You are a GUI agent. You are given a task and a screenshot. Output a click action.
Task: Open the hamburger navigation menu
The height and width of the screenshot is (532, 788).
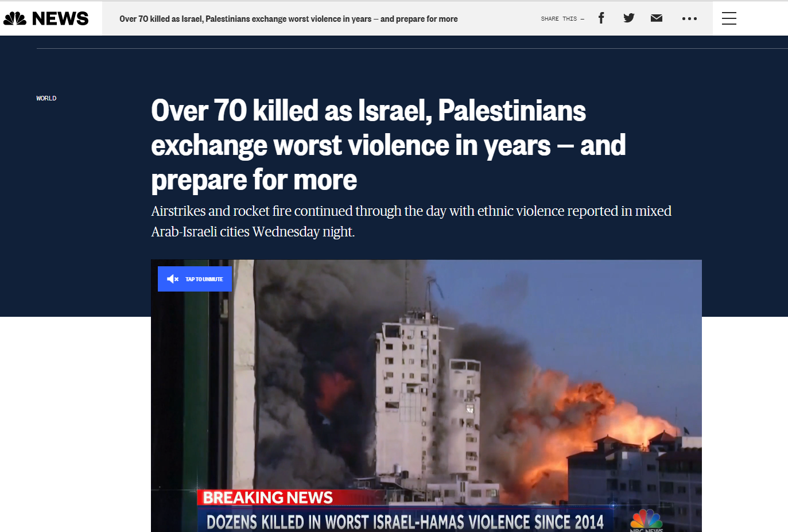pyautogui.click(x=729, y=18)
